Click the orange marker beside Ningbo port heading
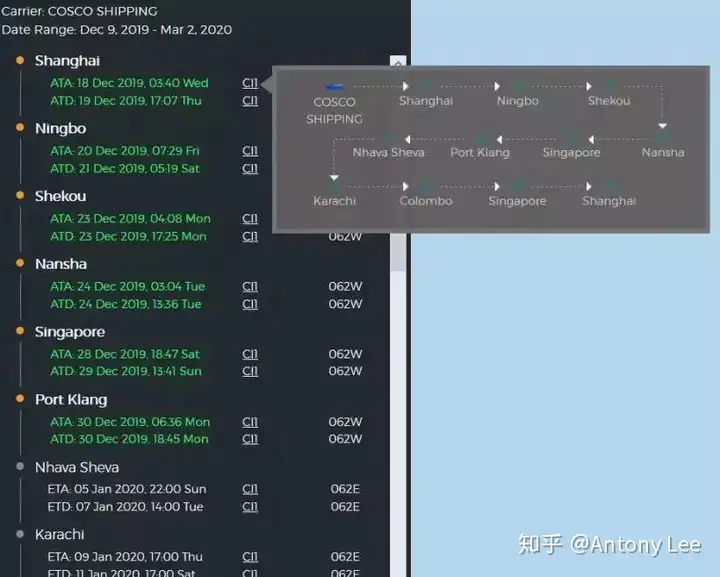The height and width of the screenshot is (577, 720). click(x=20, y=128)
